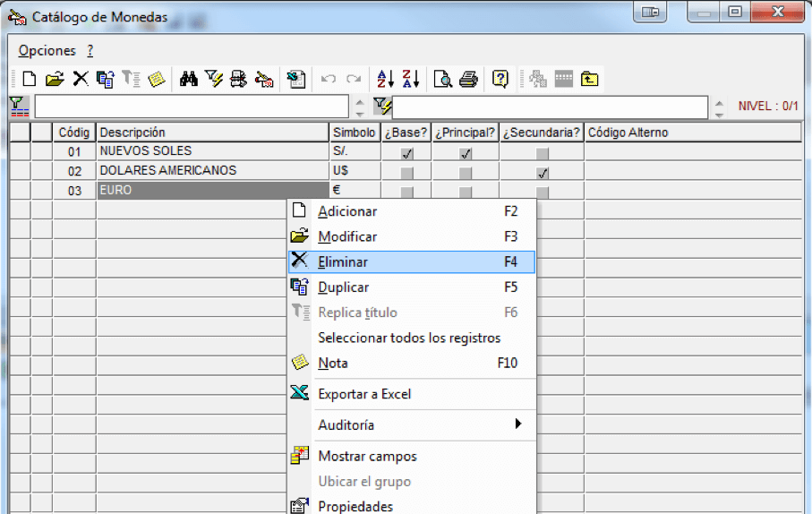
Task: Toggle ¿Secundaria? checkbox for DOLARES AMERICANOS
Action: 543,173
